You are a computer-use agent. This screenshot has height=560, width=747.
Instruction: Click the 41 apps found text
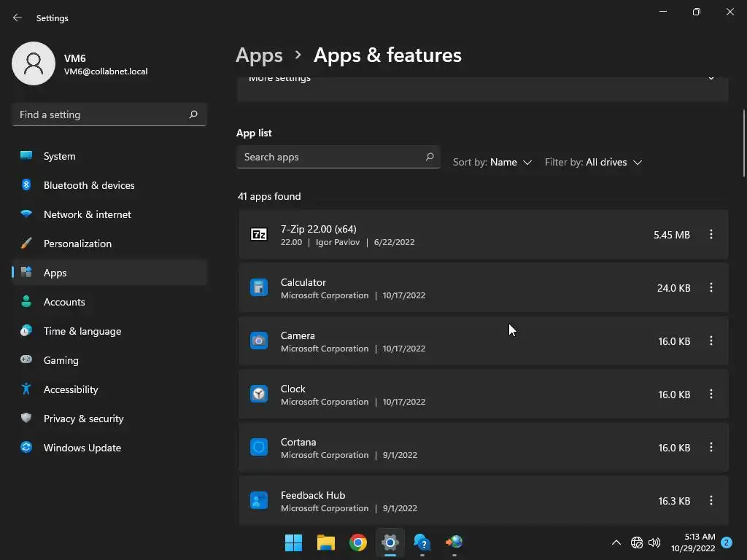pyautogui.click(x=269, y=197)
